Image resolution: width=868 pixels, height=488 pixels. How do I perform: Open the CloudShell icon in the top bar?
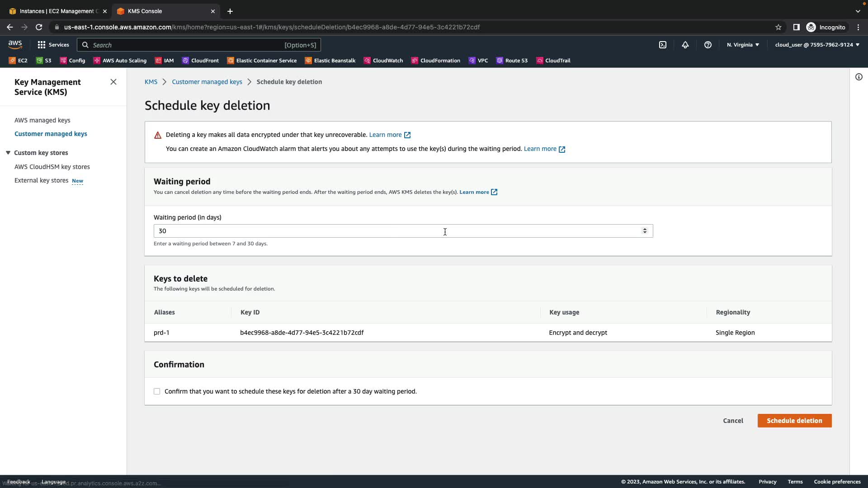coord(663,45)
